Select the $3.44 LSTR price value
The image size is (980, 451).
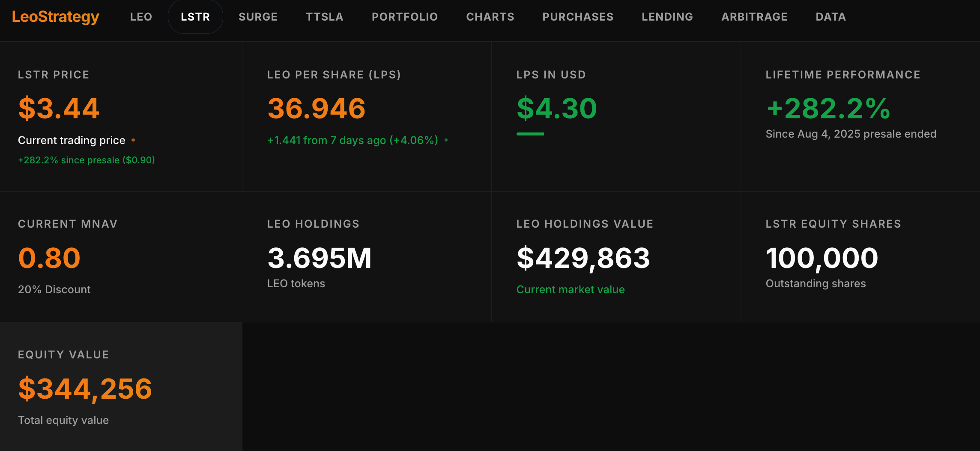(x=59, y=108)
